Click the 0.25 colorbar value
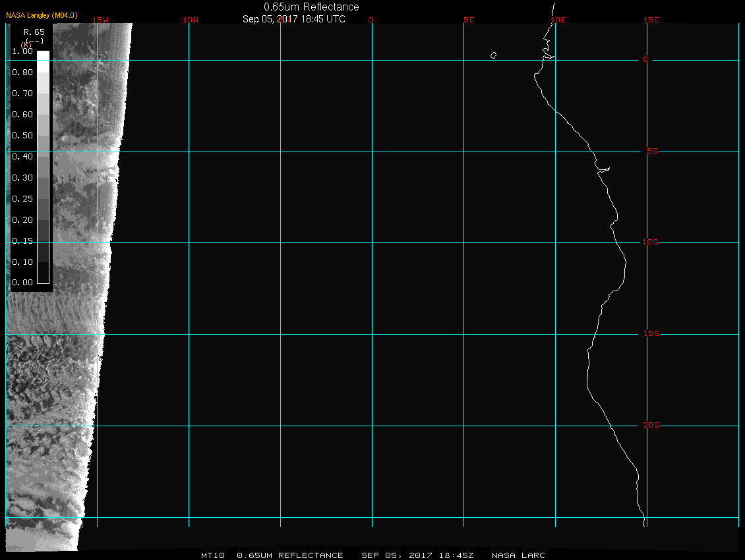Viewport: 745px width, 560px height. pyautogui.click(x=22, y=198)
